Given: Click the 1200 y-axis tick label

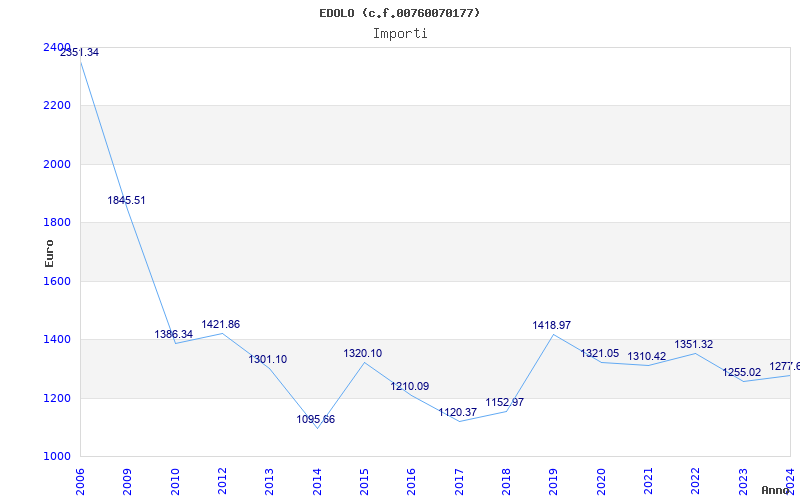Looking at the screenshot, I should (57, 398).
